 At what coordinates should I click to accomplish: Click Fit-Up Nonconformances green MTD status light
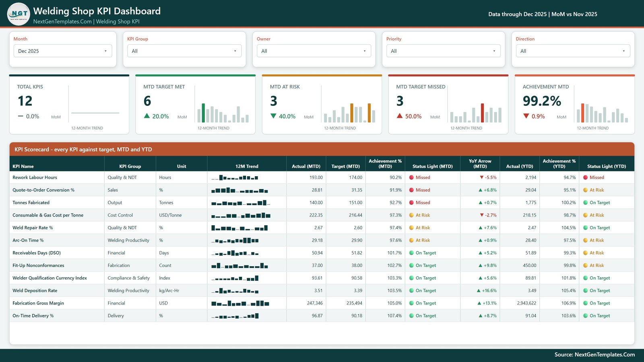[x=412, y=265]
